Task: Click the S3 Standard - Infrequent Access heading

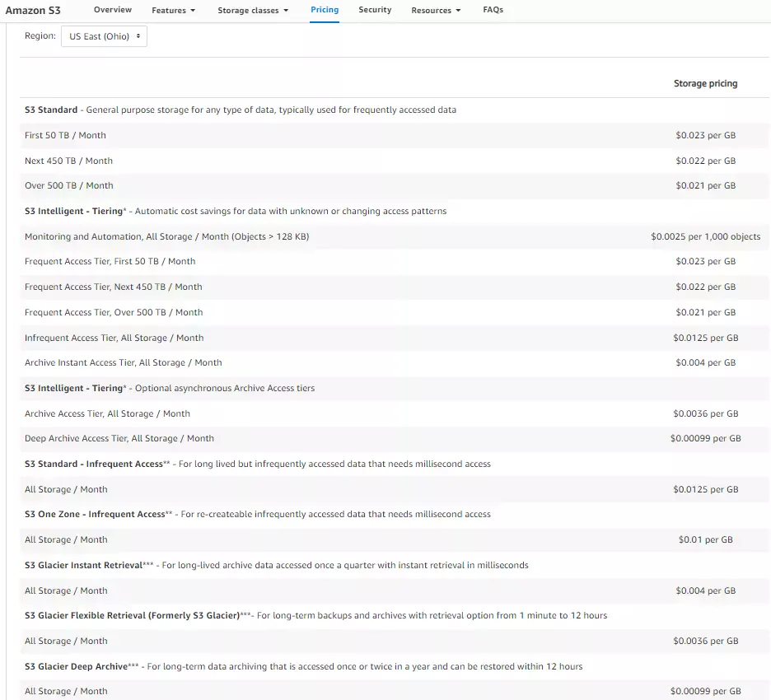Action: pyautogui.click(x=94, y=464)
